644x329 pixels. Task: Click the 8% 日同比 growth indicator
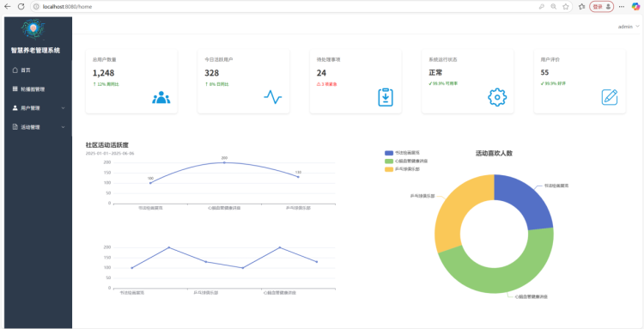[216, 84]
